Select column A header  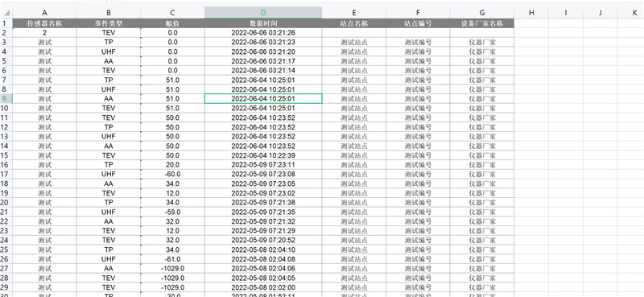click(45, 13)
